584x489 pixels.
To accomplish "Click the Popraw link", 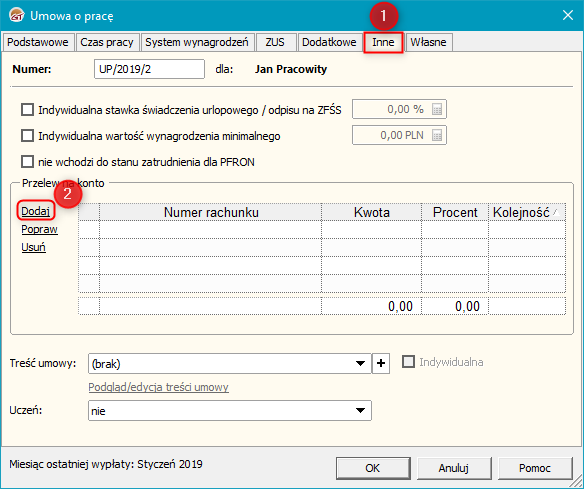I will 39,229.
